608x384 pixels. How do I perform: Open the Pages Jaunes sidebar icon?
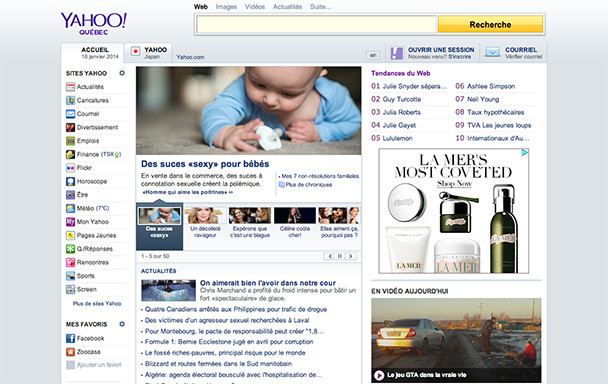click(x=70, y=235)
